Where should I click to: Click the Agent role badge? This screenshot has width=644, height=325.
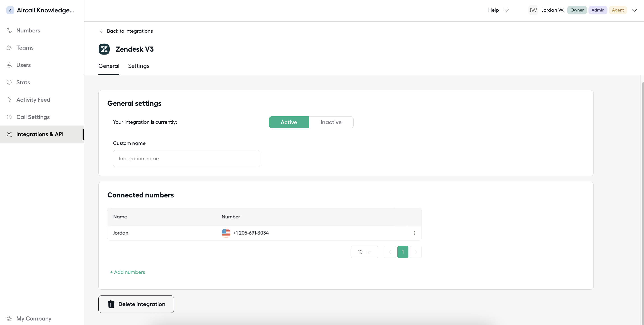(x=618, y=10)
